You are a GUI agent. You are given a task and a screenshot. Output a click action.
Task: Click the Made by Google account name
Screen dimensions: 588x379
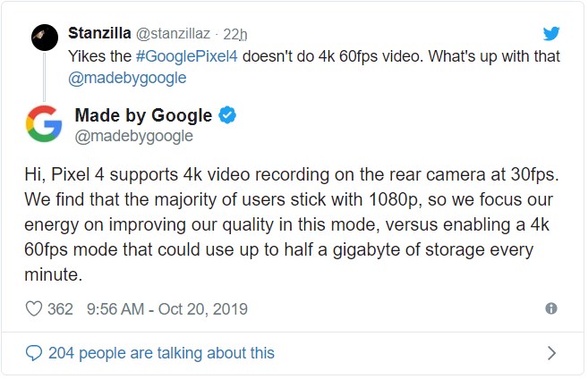(x=143, y=115)
